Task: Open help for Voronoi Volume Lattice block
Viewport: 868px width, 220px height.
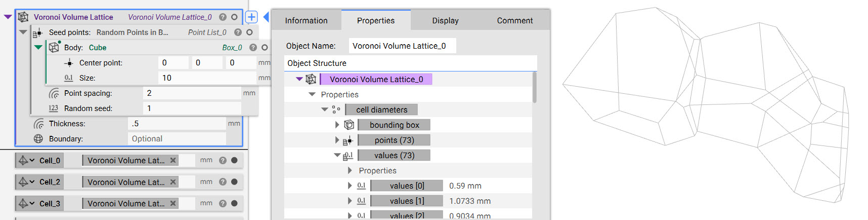Action: coord(223,17)
